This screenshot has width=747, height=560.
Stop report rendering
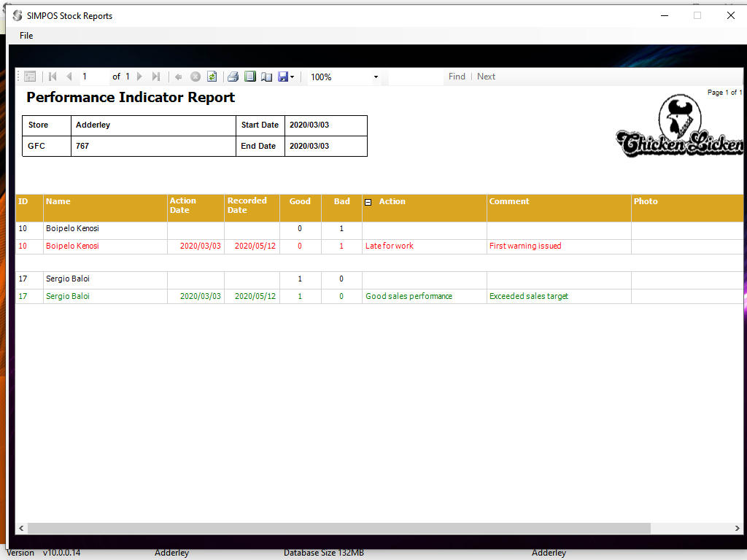[x=196, y=77]
